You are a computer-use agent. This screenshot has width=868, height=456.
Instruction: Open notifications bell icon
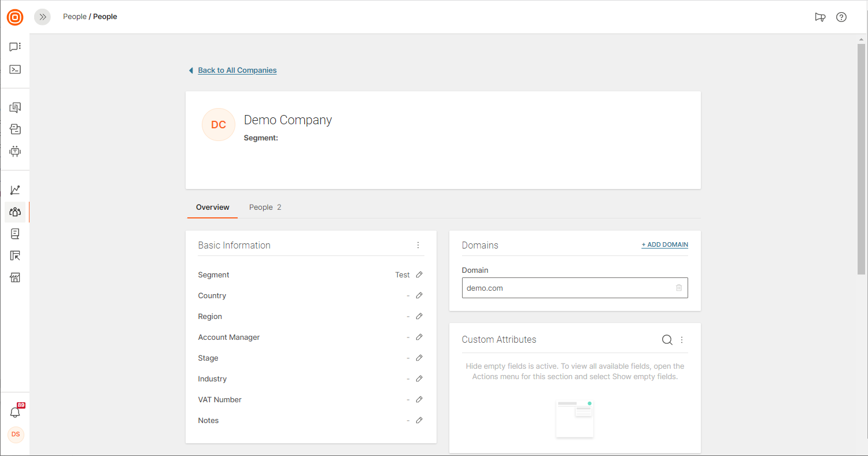pos(15,412)
